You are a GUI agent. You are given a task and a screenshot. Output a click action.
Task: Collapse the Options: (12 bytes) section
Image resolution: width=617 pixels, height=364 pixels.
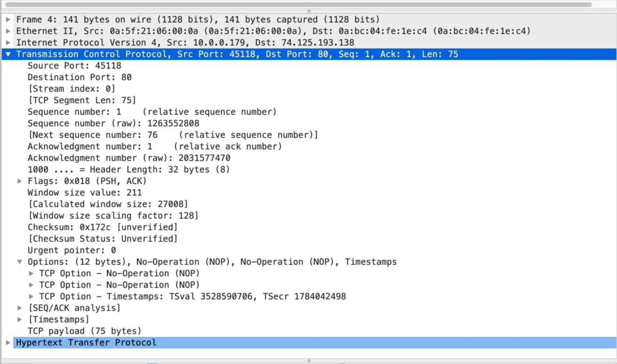coord(19,262)
